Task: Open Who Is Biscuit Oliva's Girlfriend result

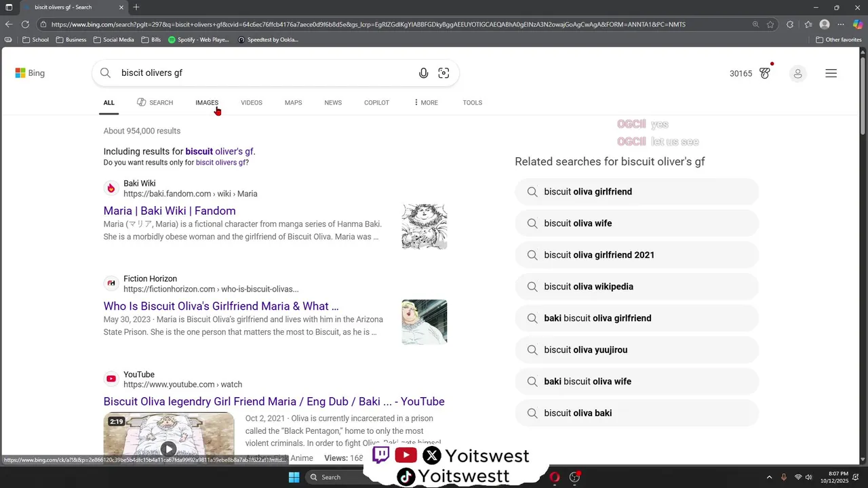Action: [x=221, y=306]
